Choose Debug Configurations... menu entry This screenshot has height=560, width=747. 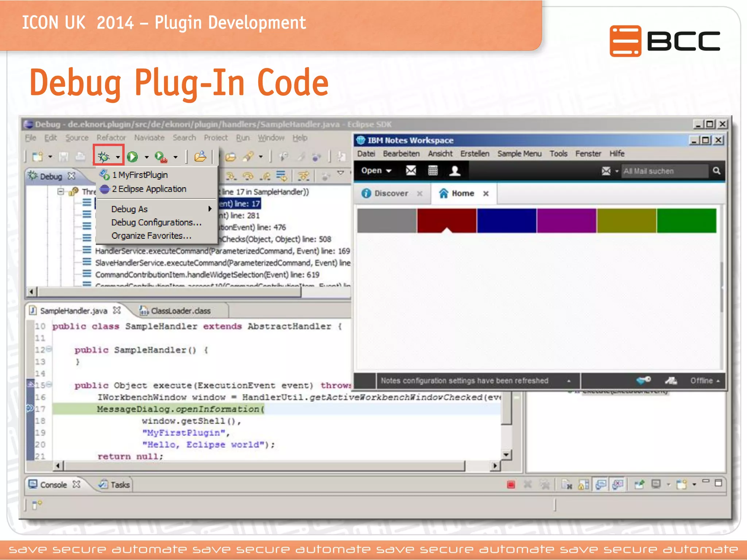point(156,222)
